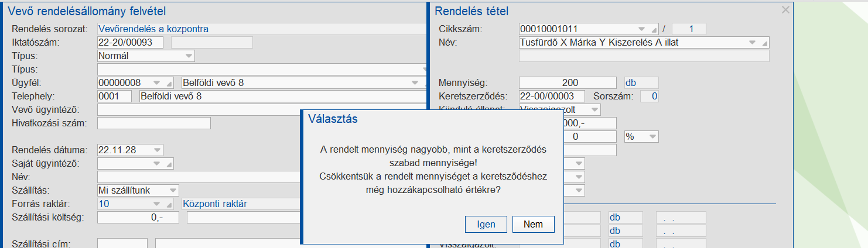868x248 pixels.
Task: Click the Igen button in the dialog
Action: 486,224
